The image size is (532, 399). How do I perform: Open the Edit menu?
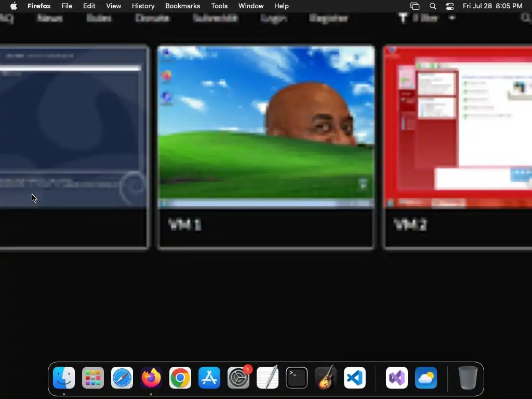coord(89,6)
